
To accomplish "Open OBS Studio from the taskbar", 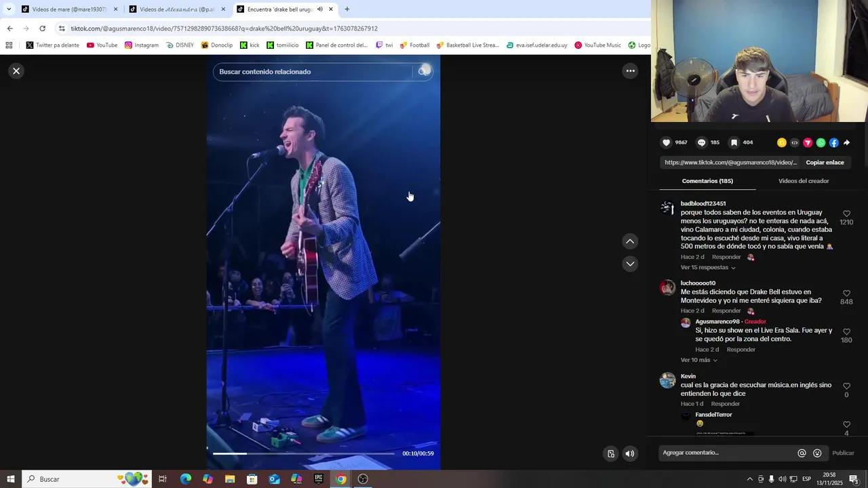I will pos(363,479).
